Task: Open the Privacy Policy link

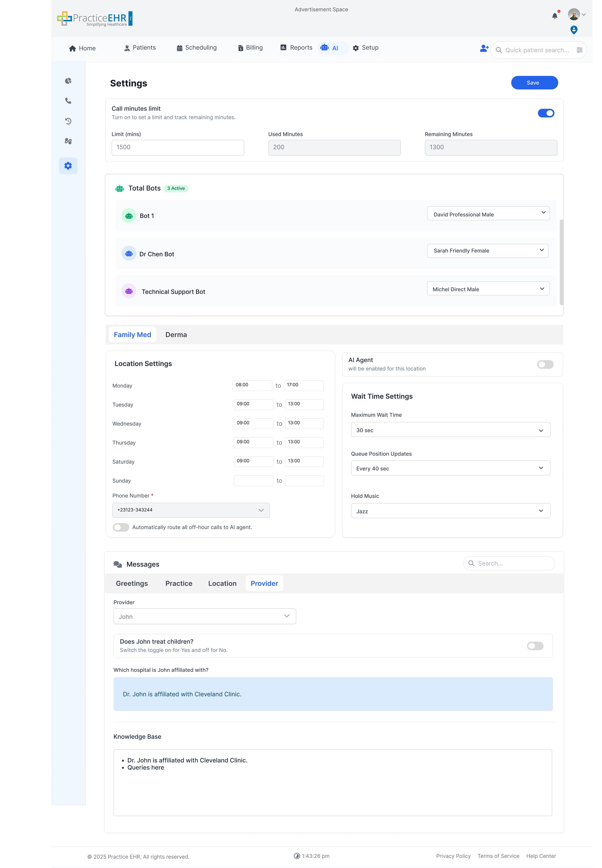Action: 453,856
